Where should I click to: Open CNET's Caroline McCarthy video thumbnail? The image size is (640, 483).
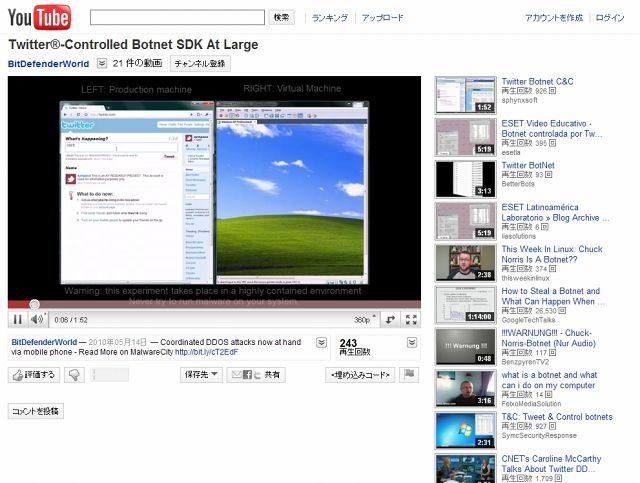[x=466, y=469]
